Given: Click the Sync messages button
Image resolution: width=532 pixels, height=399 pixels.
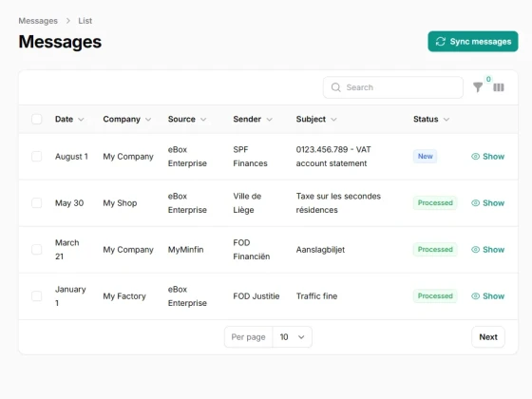Looking at the screenshot, I should 473,42.
